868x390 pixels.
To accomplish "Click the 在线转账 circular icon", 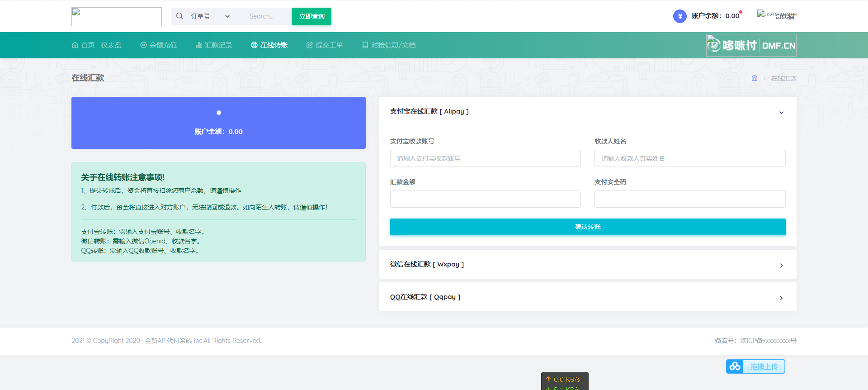I will tap(254, 45).
